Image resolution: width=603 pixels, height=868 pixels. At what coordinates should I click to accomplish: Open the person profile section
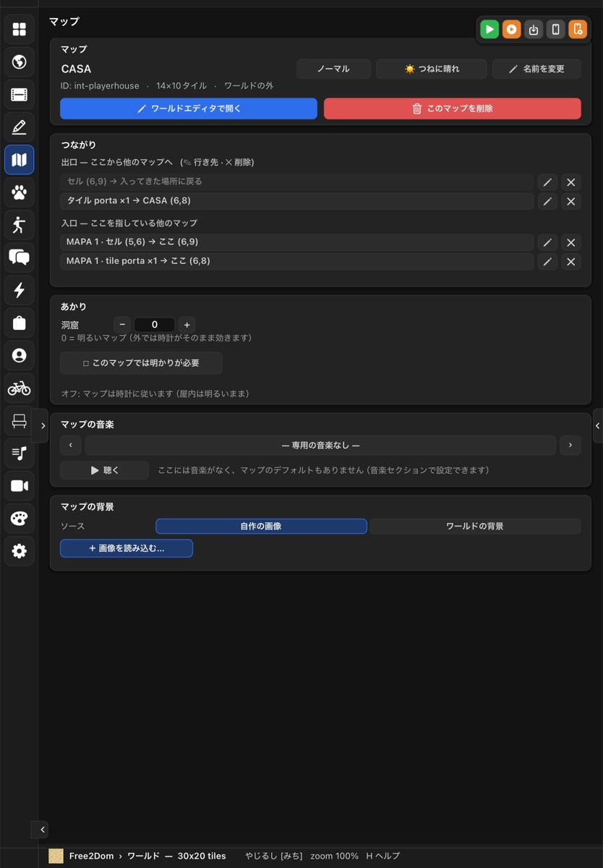point(20,355)
